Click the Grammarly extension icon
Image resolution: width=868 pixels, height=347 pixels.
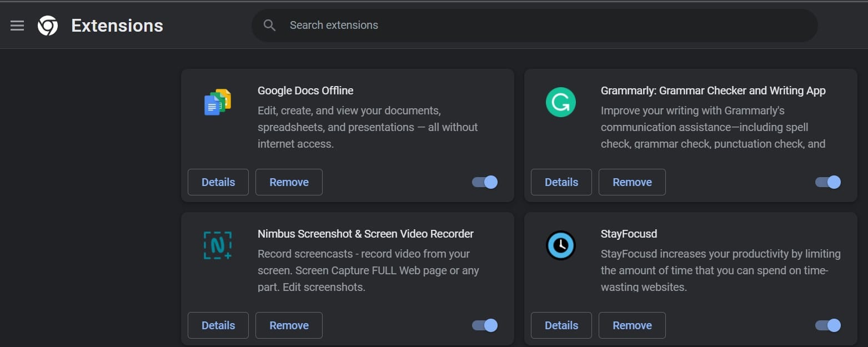(560, 102)
